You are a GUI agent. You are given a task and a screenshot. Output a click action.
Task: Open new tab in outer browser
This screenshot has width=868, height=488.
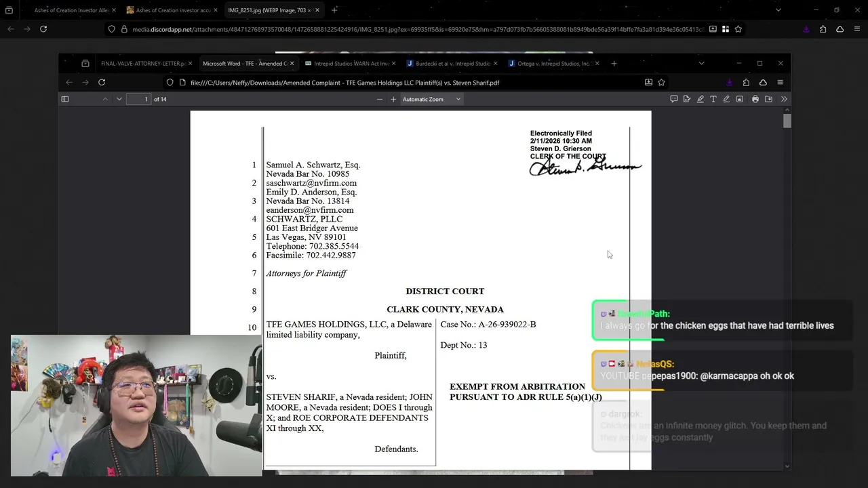(334, 10)
